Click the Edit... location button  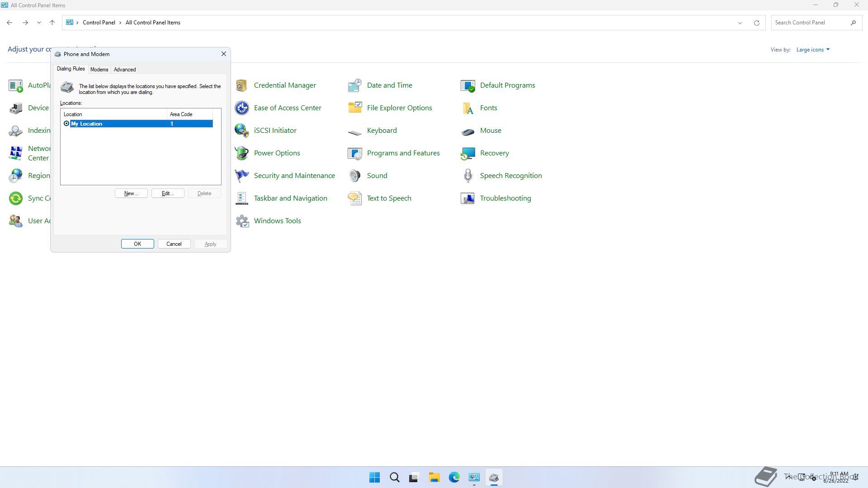coord(168,193)
